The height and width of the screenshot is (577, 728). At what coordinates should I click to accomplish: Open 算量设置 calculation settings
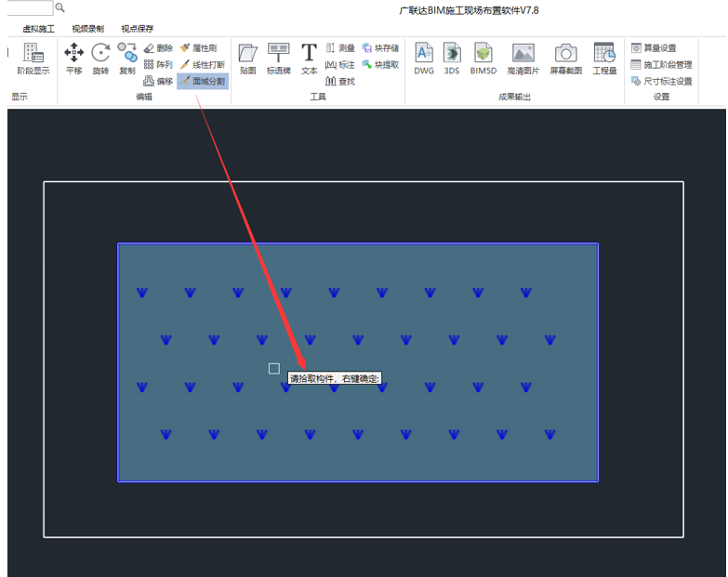point(654,48)
